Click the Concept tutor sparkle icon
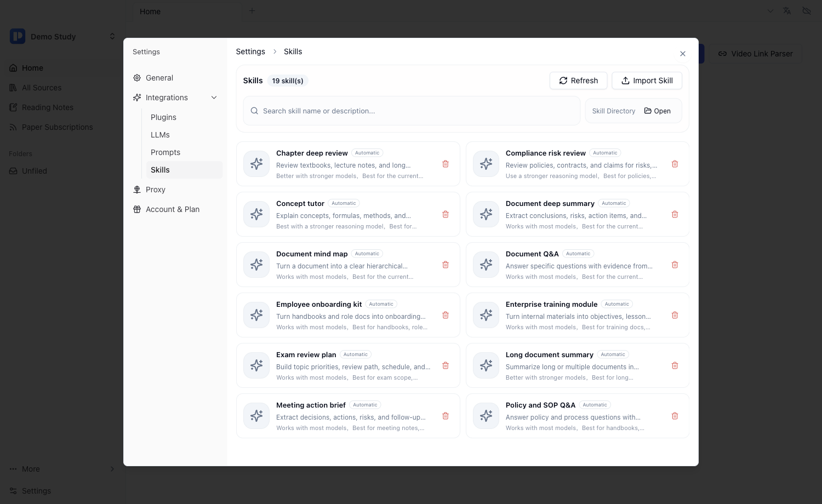The image size is (822, 504). 256,214
